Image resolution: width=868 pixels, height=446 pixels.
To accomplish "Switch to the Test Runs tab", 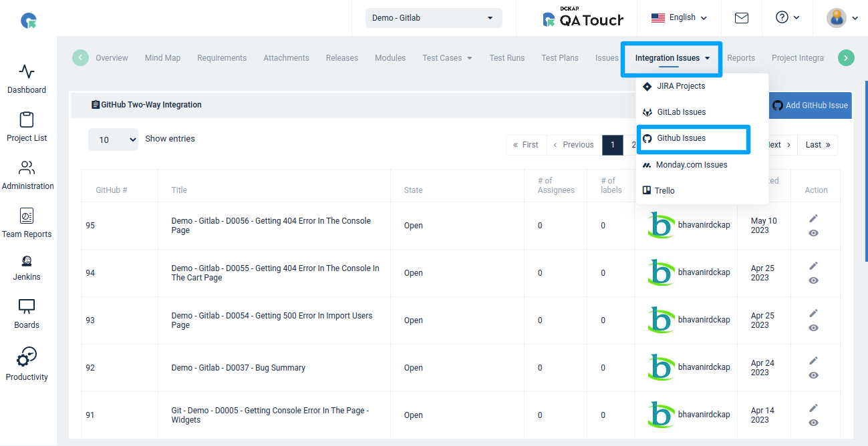I will tap(507, 57).
